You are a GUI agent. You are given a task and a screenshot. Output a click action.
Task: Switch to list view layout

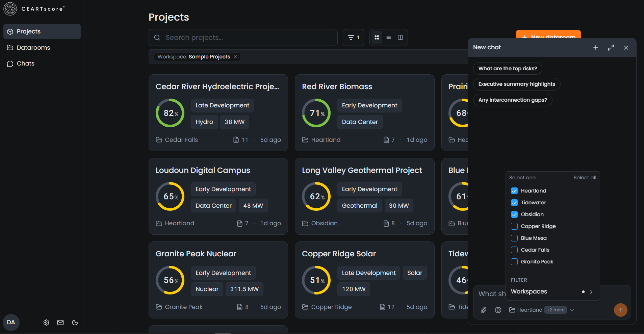(389, 37)
